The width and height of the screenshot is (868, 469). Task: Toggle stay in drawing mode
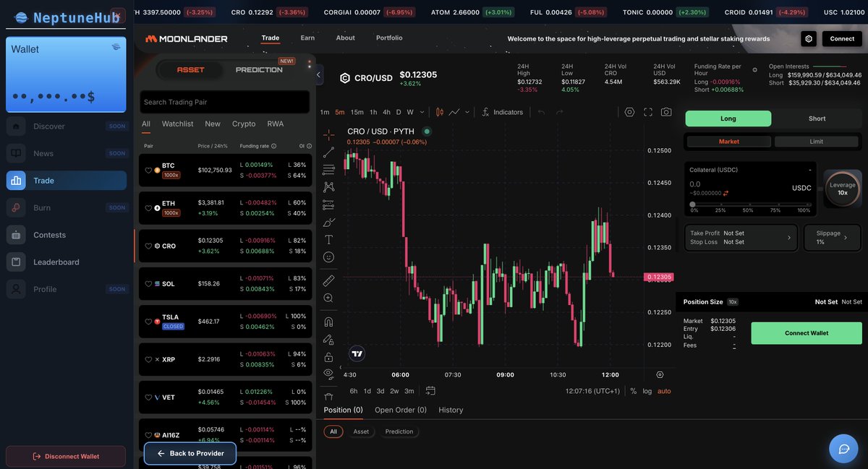[328, 339]
